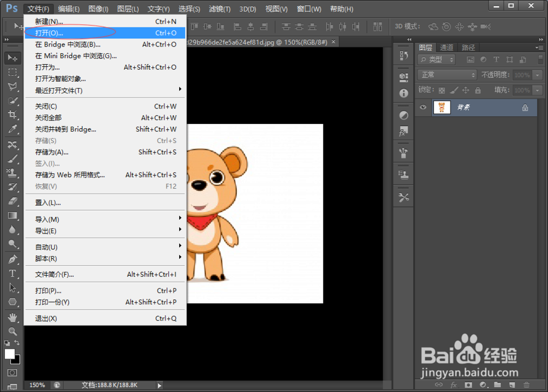Viewport: 548px width, 392px height.
Task: Select the Quick Selection tool
Action: coord(13,101)
